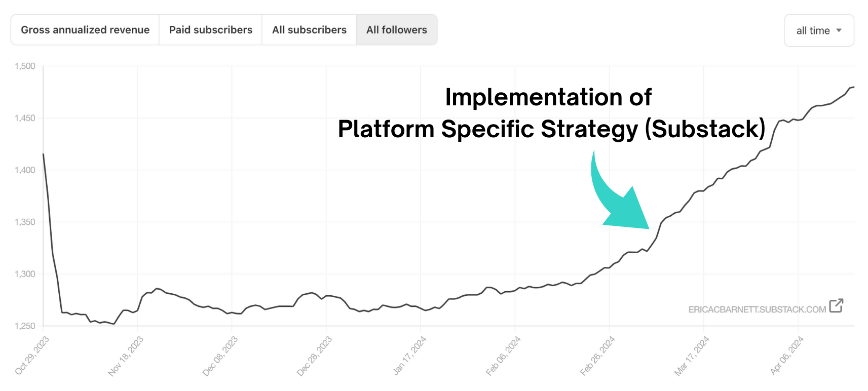The width and height of the screenshot is (868, 391).
Task: Switch to the Paid subscribers tab
Action: 210,29
